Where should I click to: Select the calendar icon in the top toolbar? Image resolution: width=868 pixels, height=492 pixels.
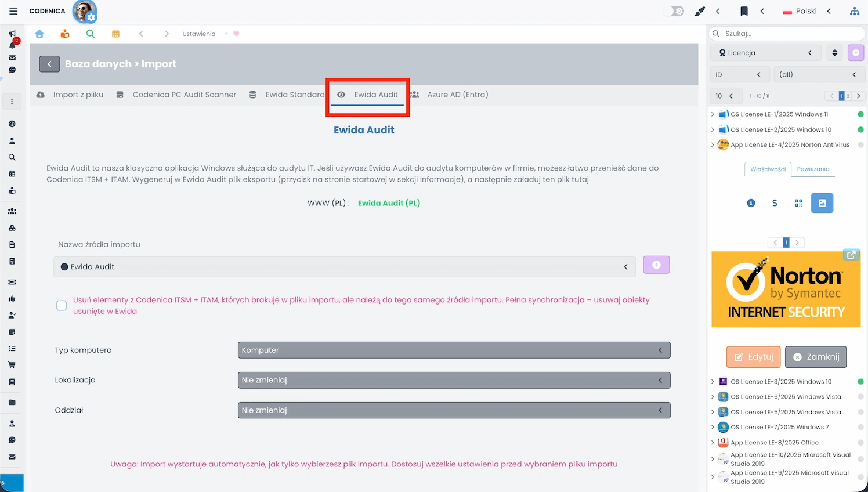(x=115, y=34)
